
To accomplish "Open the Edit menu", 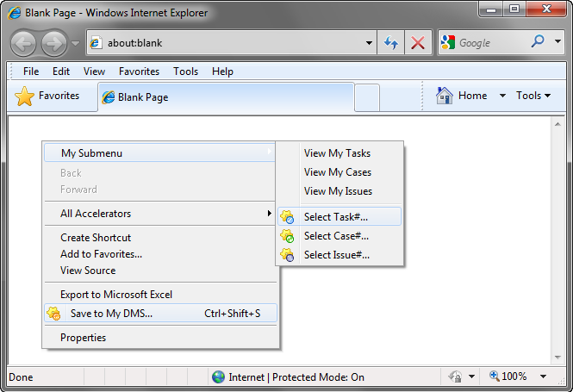I will click(61, 72).
